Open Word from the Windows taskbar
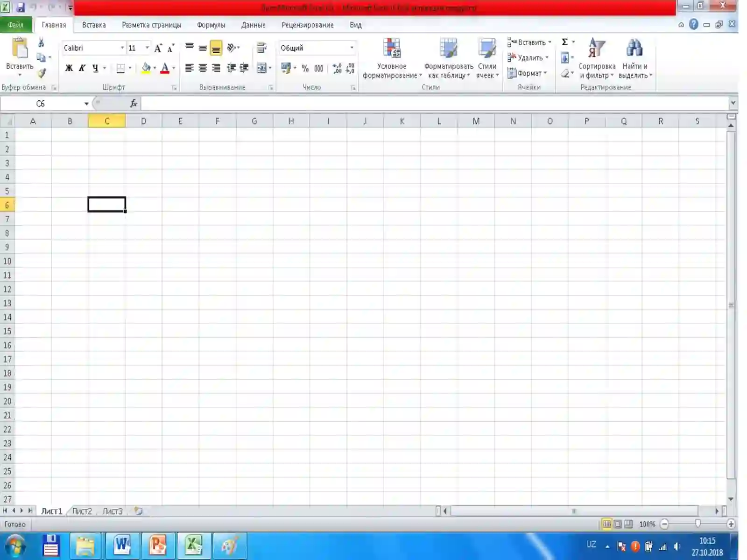747x560 pixels. (x=122, y=545)
